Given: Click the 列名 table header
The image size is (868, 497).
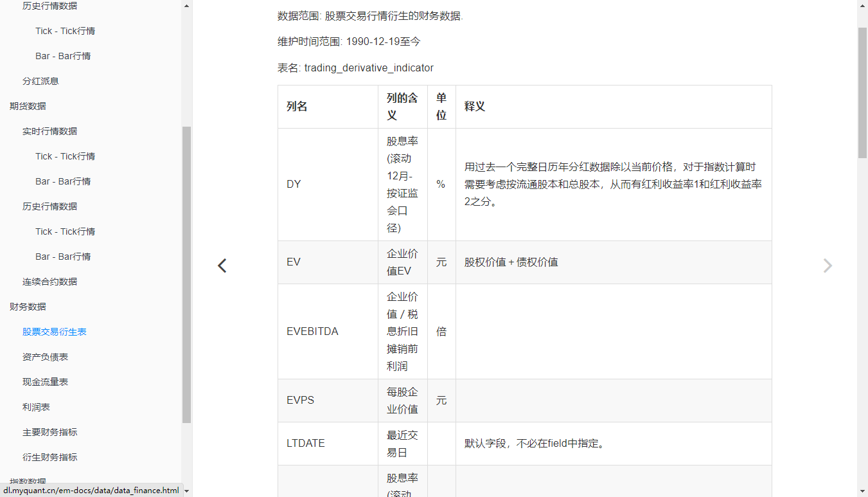Looking at the screenshot, I should pos(328,107).
